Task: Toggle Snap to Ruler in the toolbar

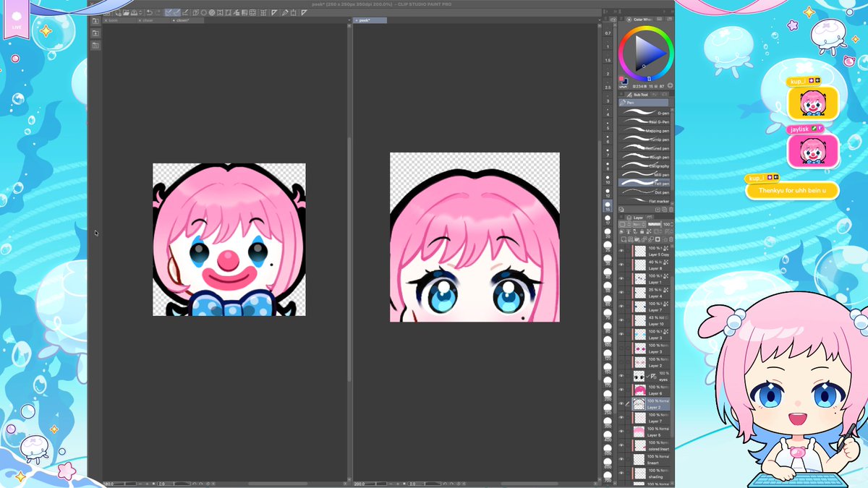Action: (x=169, y=12)
